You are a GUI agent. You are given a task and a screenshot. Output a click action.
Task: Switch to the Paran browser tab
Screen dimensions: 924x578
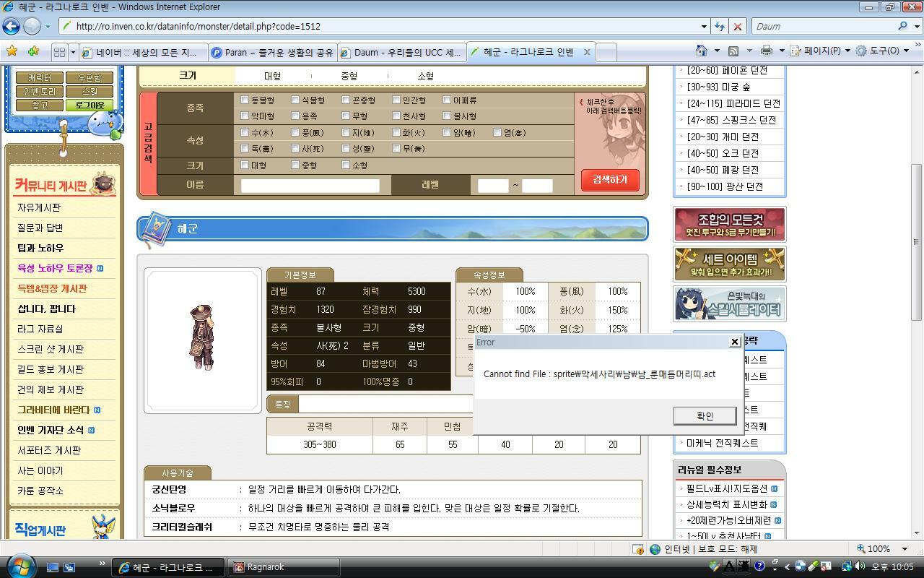click(x=271, y=52)
